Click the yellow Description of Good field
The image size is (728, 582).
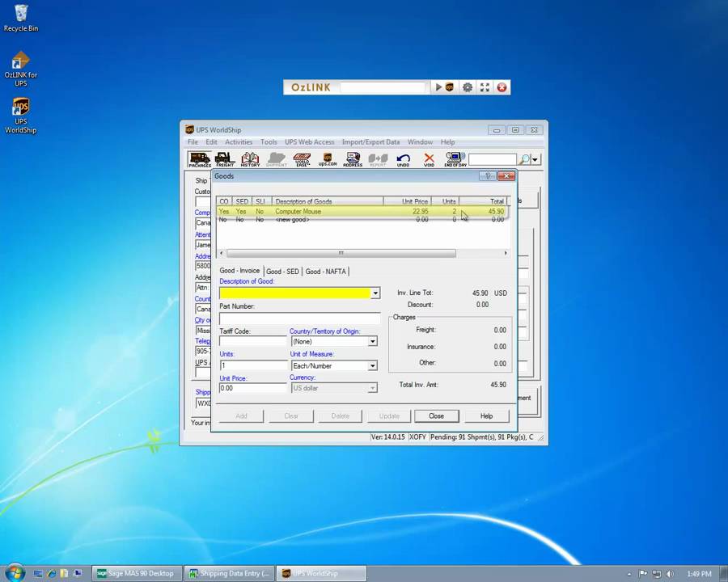pyautogui.click(x=294, y=293)
